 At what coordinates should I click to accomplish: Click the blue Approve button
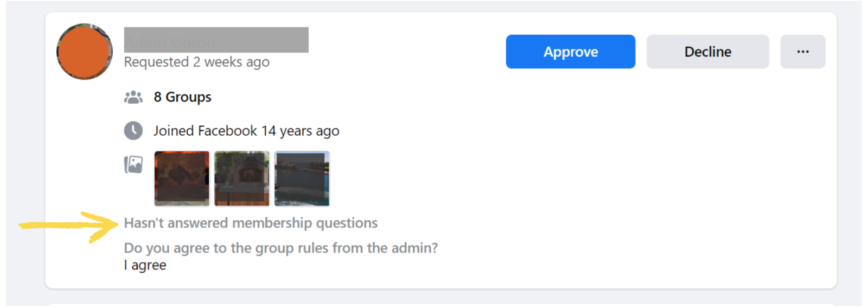570,52
